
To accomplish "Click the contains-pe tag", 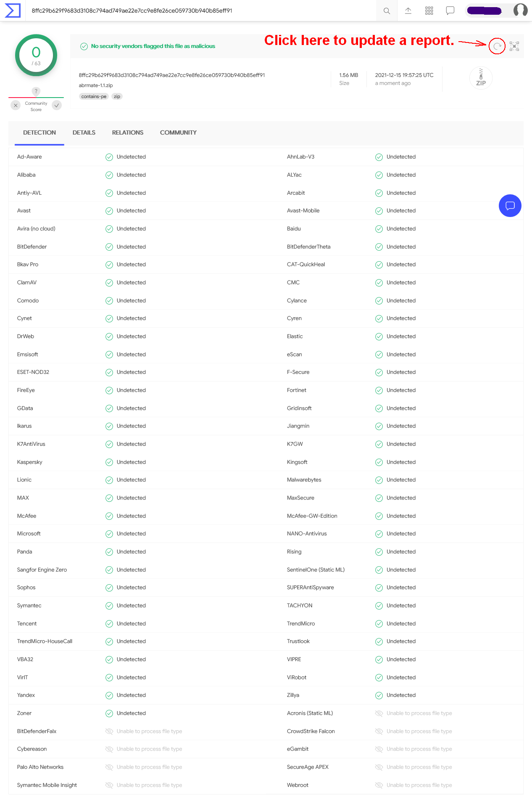I will point(94,96).
